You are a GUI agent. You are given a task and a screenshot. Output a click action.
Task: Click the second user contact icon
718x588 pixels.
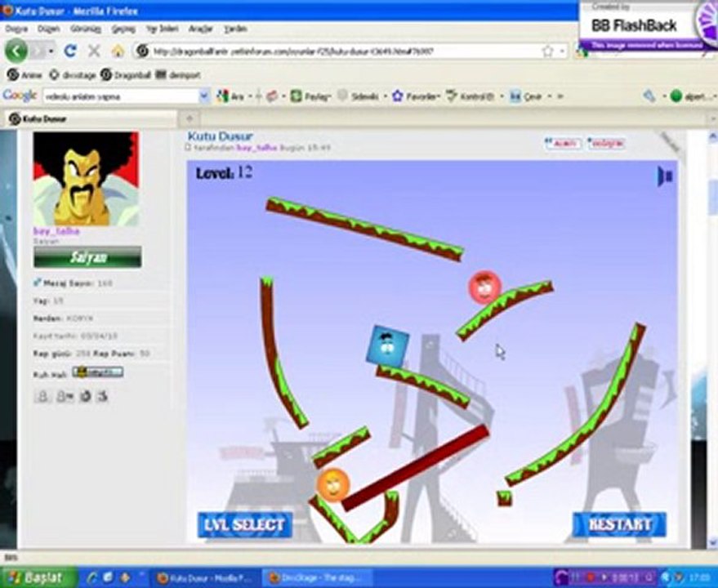tap(65, 395)
